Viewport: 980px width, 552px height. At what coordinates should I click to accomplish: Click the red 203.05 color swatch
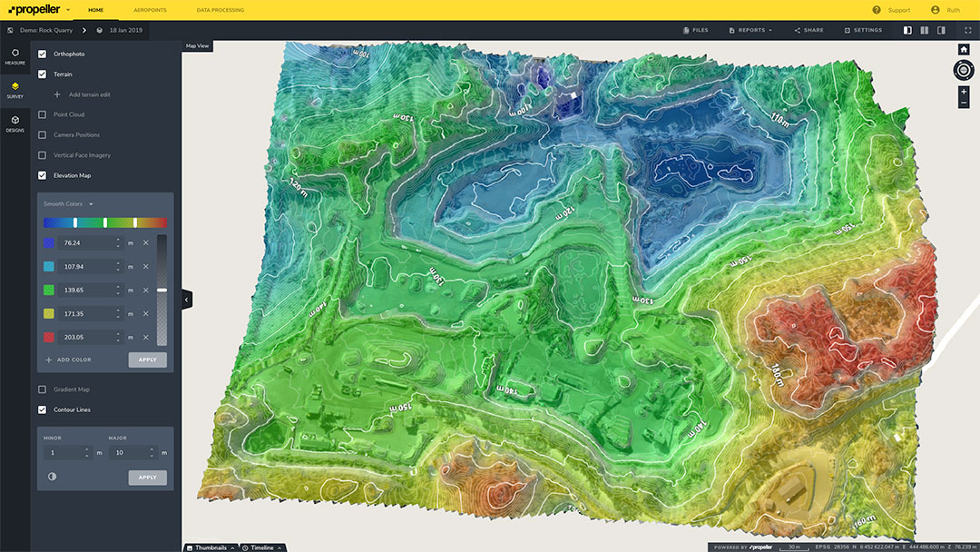pyautogui.click(x=49, y=337)
